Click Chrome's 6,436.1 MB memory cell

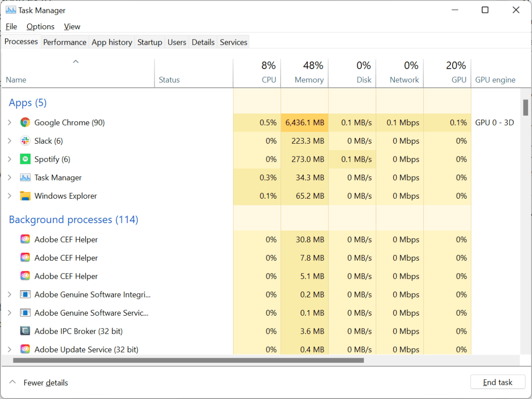coord(305,122)
